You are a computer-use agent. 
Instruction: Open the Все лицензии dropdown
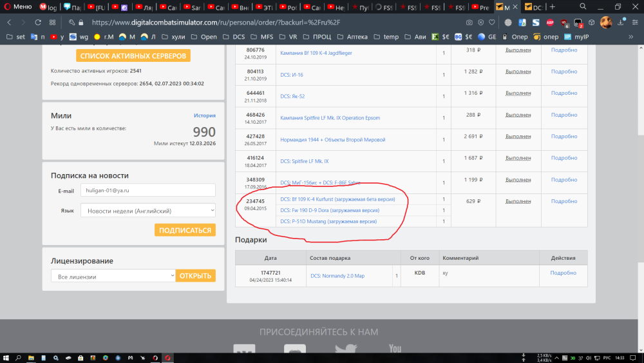click(113, 276)
